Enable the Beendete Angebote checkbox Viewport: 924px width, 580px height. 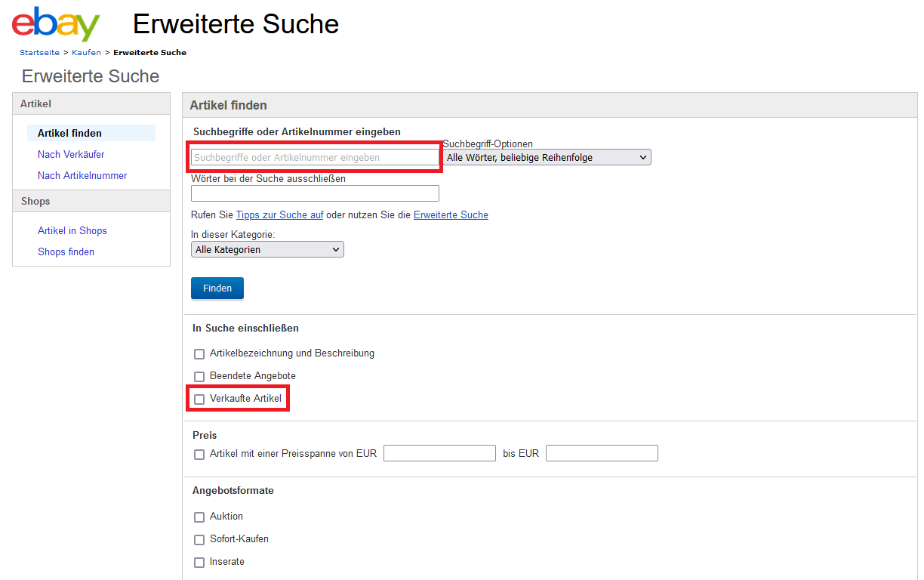(199, 376)
